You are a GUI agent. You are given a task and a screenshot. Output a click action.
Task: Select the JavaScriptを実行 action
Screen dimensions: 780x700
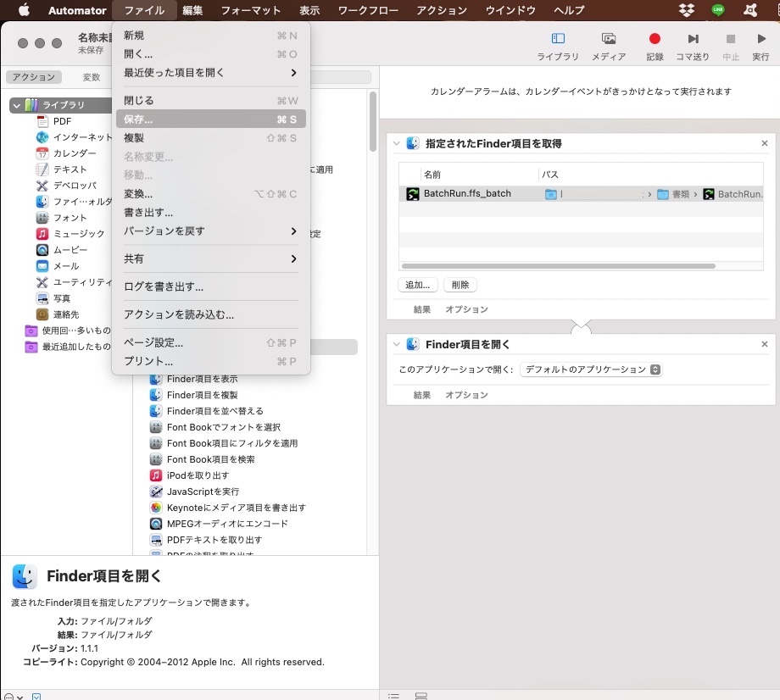194,492
